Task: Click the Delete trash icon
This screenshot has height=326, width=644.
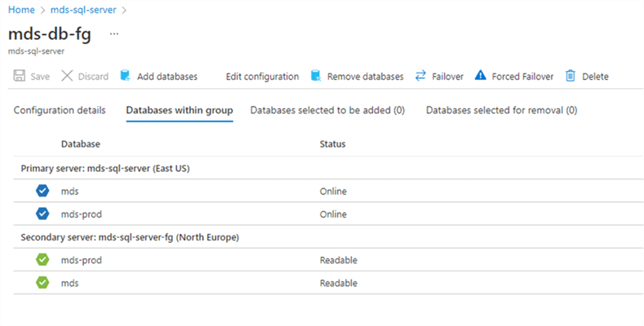Action: coord(571,76)
